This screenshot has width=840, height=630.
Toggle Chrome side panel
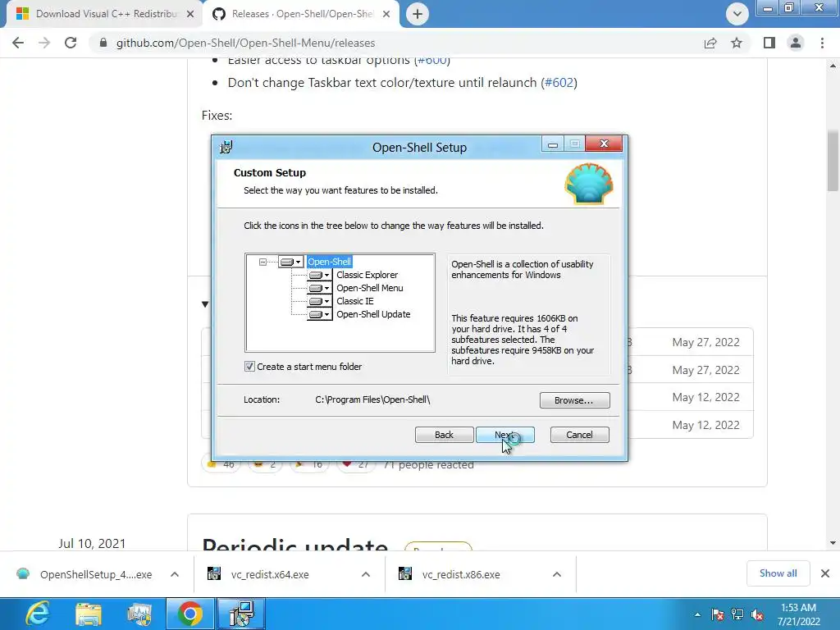(769, 43)
